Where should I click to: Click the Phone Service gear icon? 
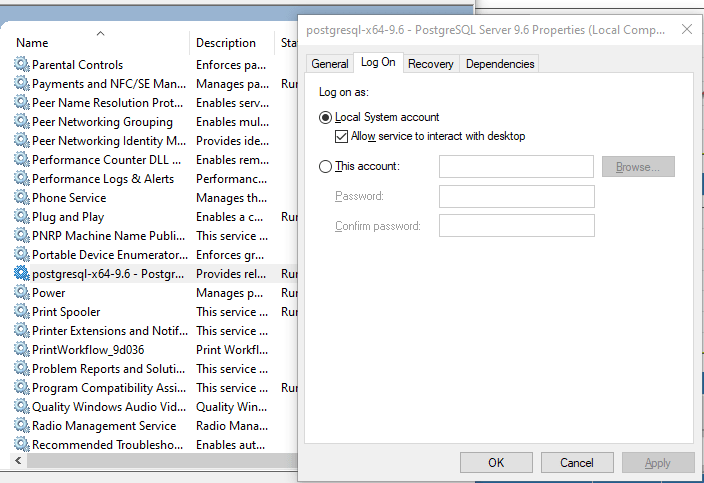click(x=21, y=198)
